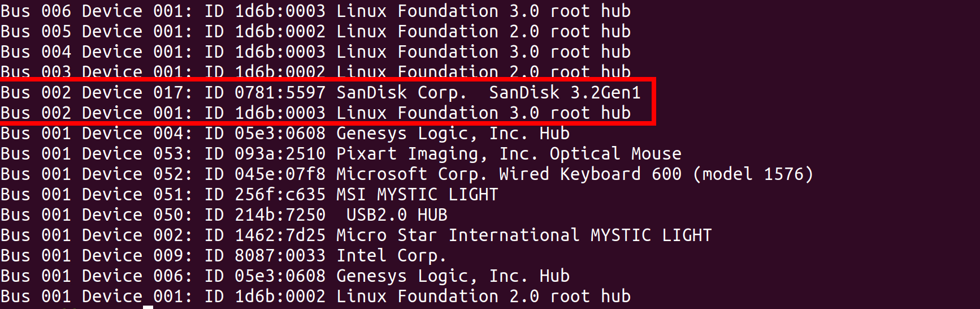Viewport: 980px width, 309px height.
Task: Click the Bus 004 3.0 root hub line
Action: click(x=315, y=51)
